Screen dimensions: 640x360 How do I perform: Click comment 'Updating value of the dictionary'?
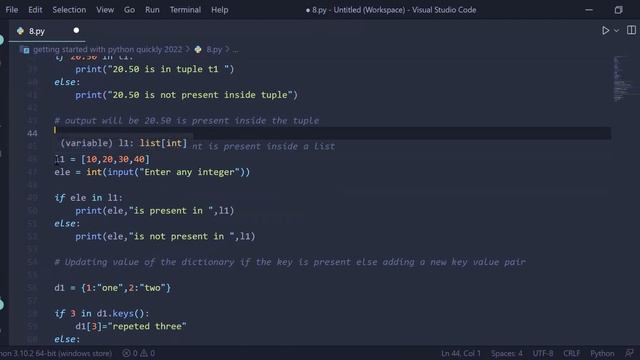point(290,262)
